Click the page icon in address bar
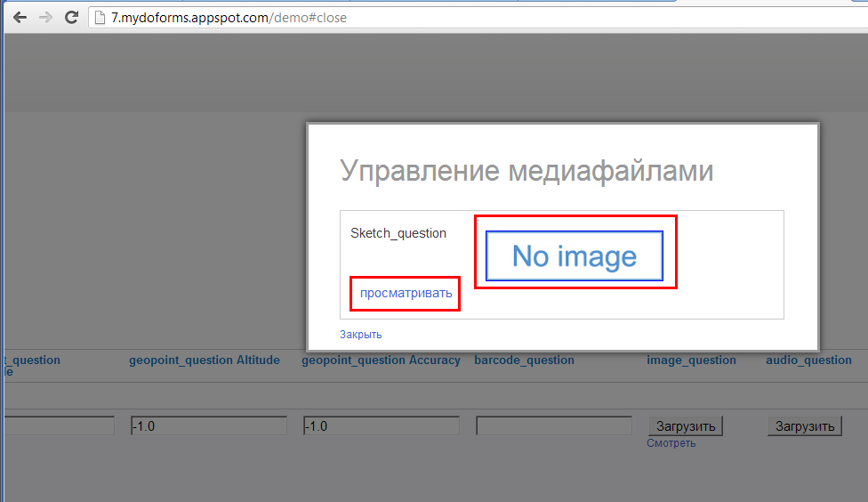 (x=100, y=17)
